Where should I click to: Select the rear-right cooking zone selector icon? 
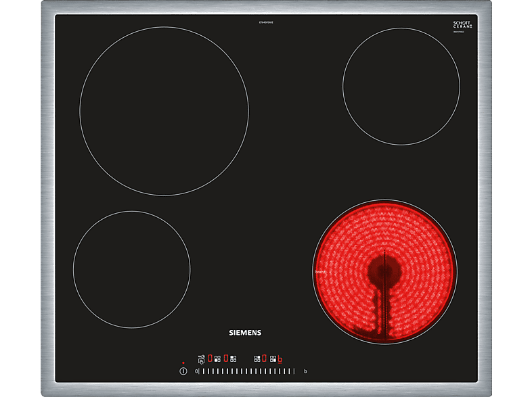(257, 358)
